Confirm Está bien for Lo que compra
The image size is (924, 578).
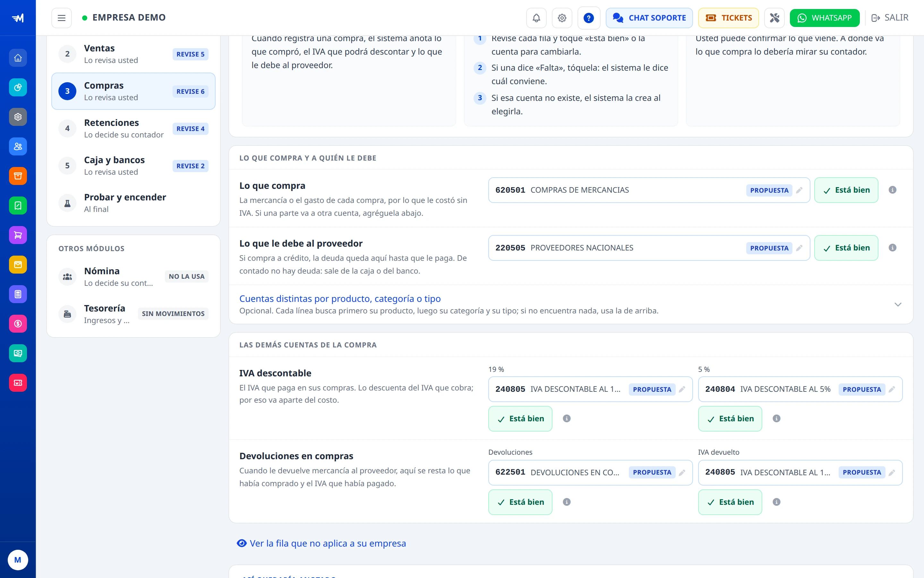(846, 190)
